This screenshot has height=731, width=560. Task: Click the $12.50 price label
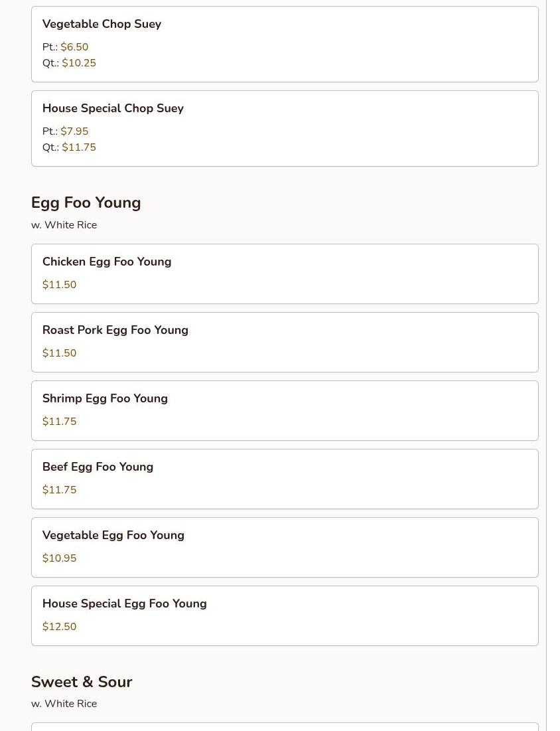pos(59,627)
